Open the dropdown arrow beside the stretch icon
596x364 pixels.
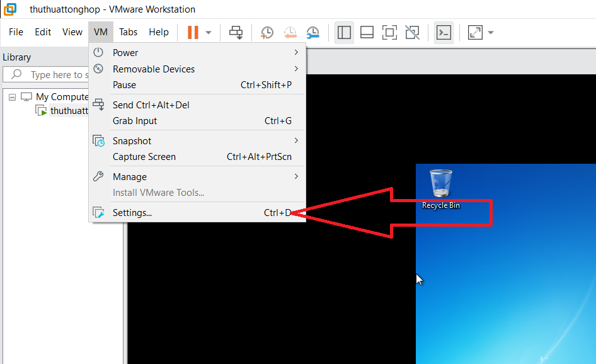point(490,33)
